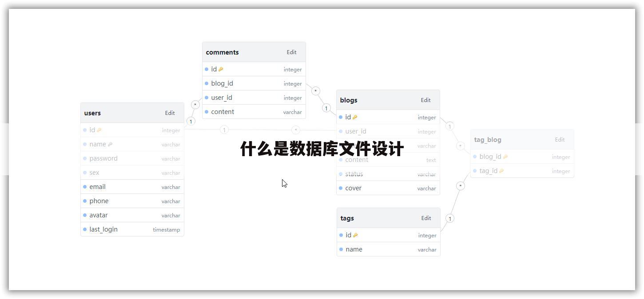Click Edit on the users table
The image size is (644, 299).
tap(170, 113)
